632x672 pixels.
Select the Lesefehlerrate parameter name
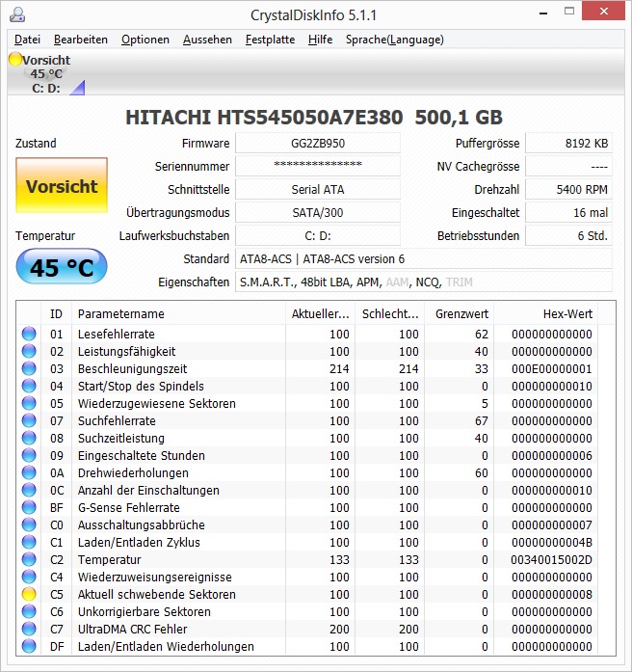116,334
